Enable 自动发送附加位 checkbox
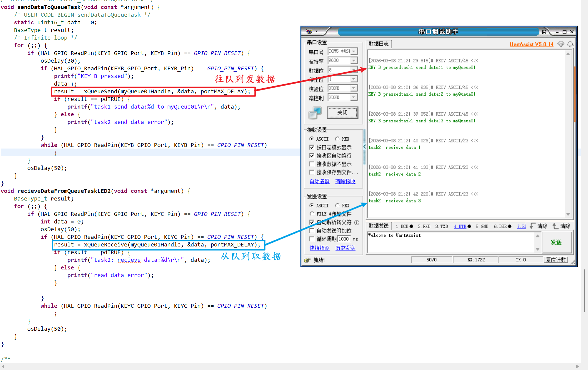The image size is (588, 370). 312,230
